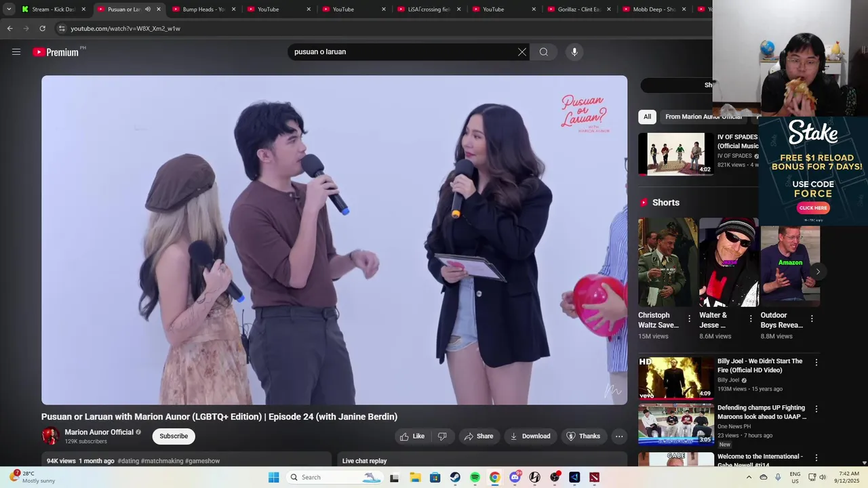Open the Walter & Jesse Shorts thumbnail
This screenshot has height=488, width=868.
point(728,262)
